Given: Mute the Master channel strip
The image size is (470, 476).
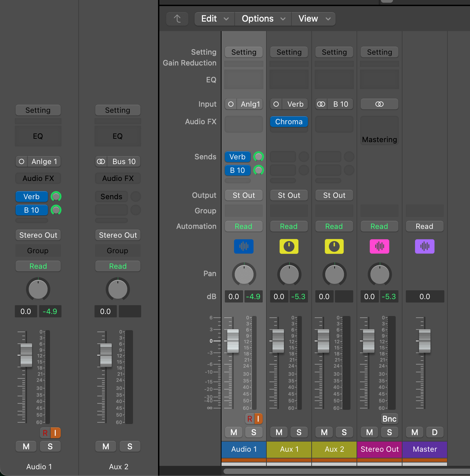Looking at the screenshot, I should pos(415,432).
